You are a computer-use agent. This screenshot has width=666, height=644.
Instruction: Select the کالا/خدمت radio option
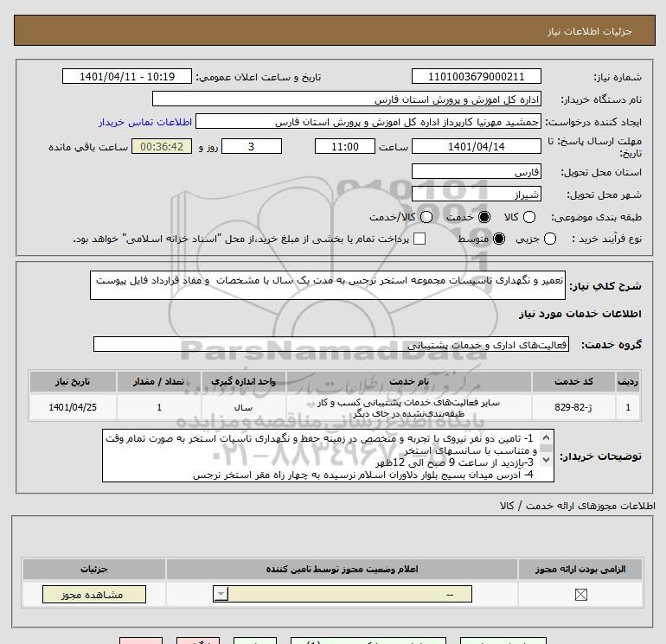point(426,217)
